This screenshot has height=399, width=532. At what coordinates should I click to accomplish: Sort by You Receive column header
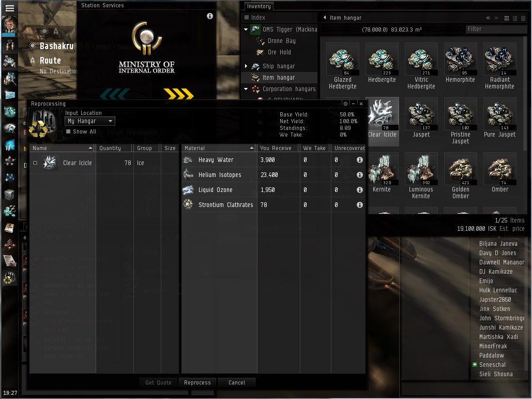pos(278,148)
